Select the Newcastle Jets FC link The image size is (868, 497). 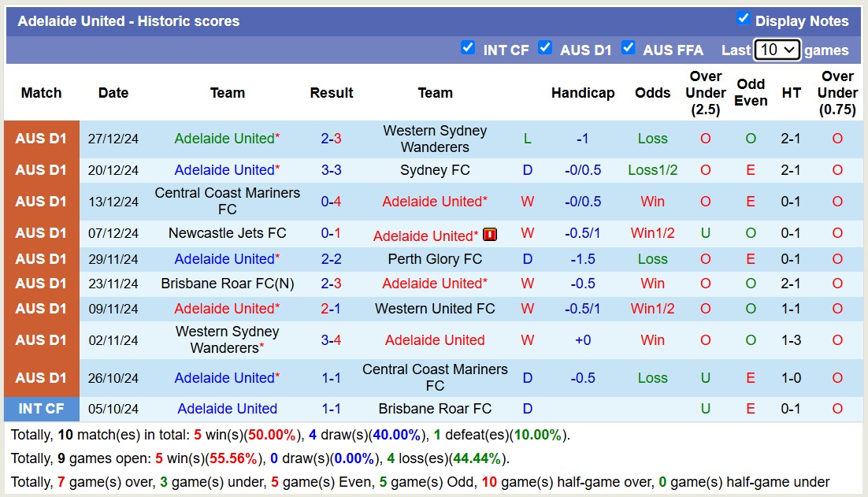tap(228, 233)
